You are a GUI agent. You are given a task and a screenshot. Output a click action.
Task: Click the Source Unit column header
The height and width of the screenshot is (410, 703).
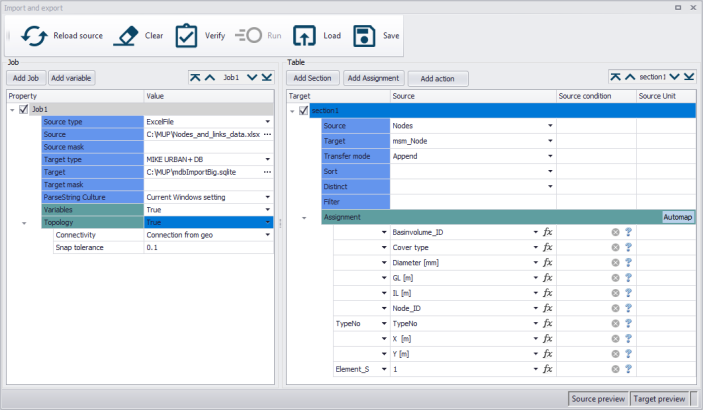click(x=666, y=96)
